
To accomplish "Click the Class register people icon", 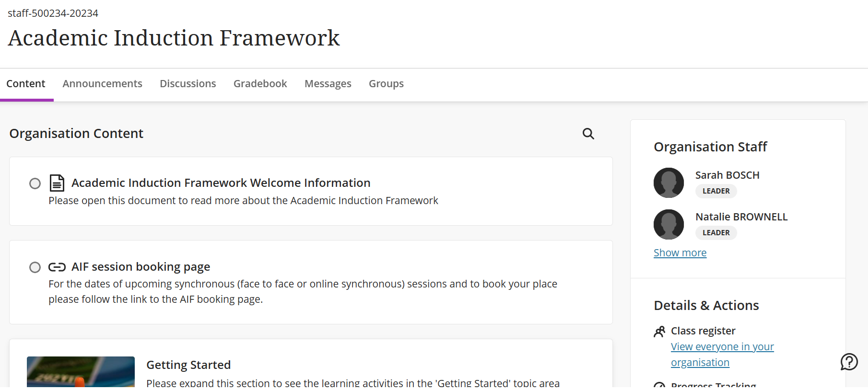I will [660, 332].
